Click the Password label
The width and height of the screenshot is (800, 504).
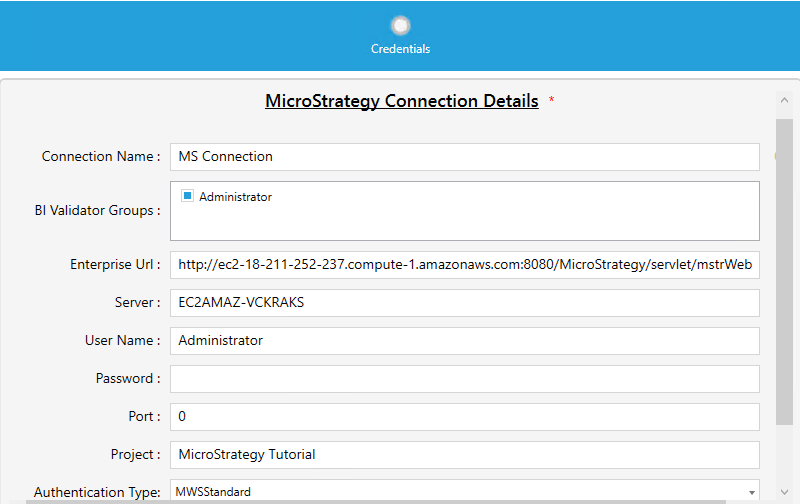click(x=128, y=379)
